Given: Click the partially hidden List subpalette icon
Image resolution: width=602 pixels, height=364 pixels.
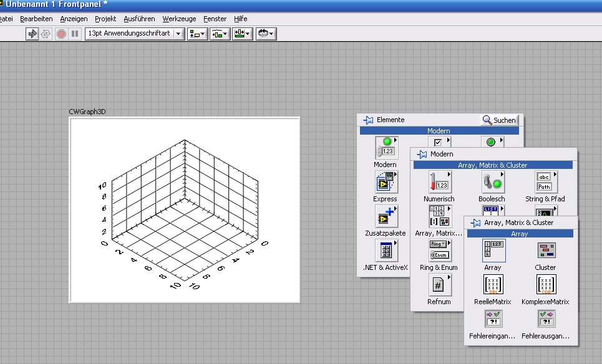Looking at the screenshot, I should click(x=493, y=211).
